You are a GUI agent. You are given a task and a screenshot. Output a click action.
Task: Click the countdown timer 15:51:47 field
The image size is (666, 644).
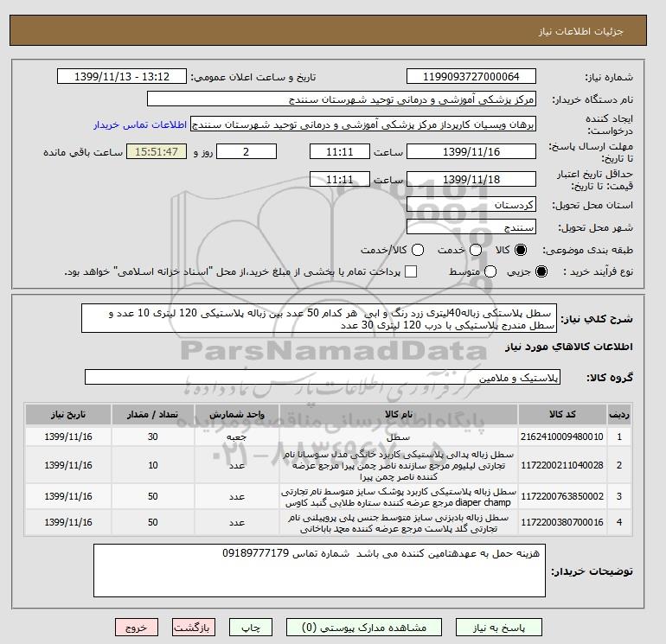tap(157, 151)
